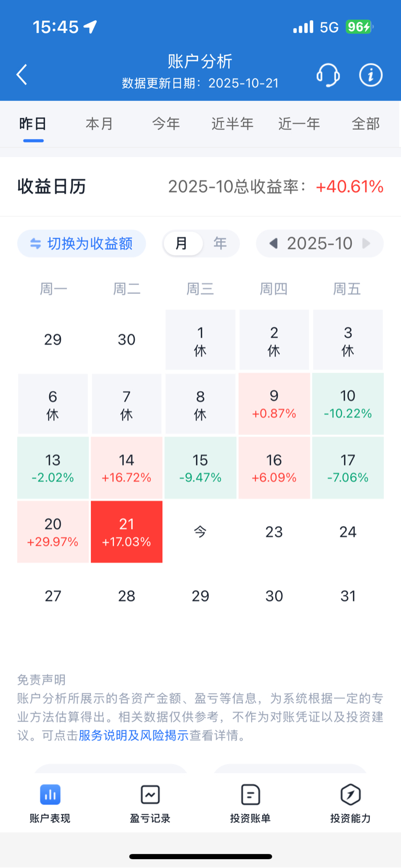Screen dimensions: 401x868
Task: Open the info icon in header
Action: pyautogui.click(x=371, y=75)
